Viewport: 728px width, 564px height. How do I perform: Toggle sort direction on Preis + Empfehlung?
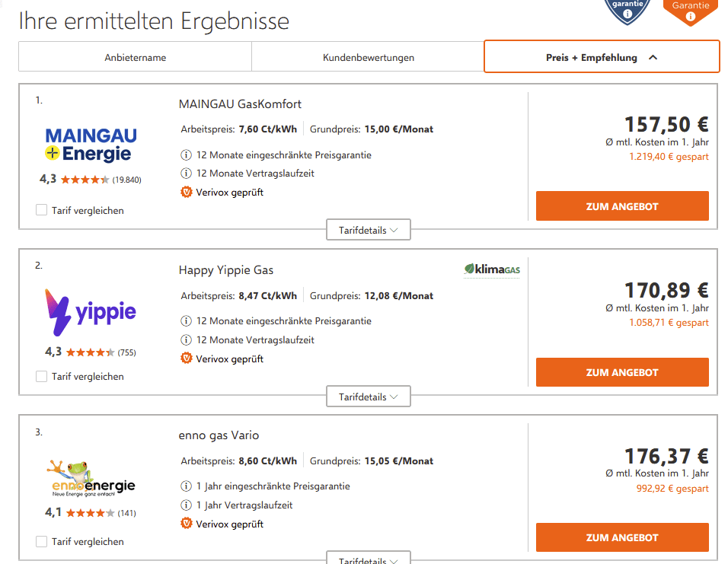(653, 57)
